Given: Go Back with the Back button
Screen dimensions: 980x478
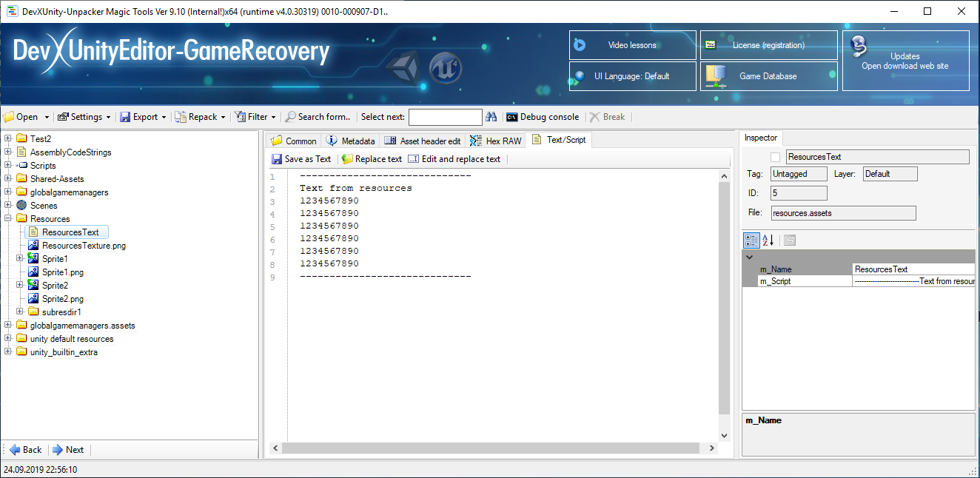Looking at the screenshot, I should [x=26, y=449].
